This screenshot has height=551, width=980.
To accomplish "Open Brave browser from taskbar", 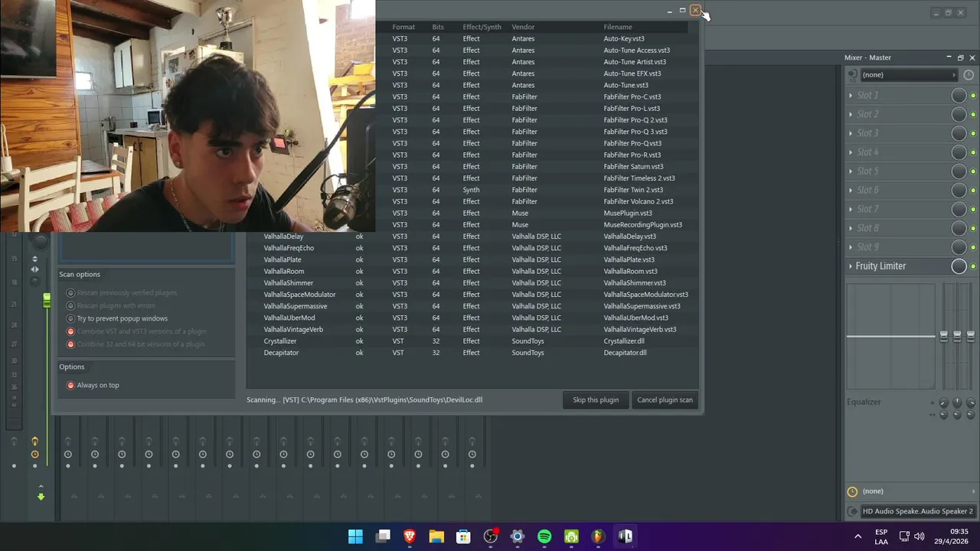I will coord(410,536).
